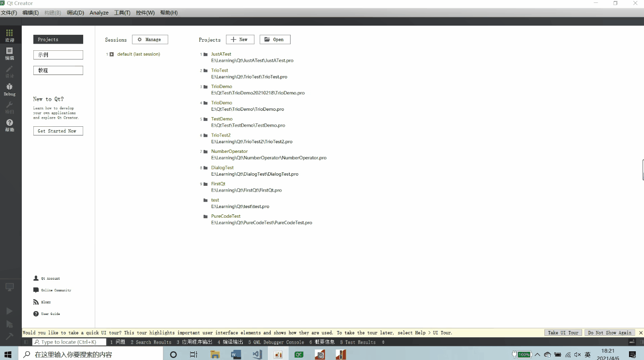
Task: Open the kit selector monitor icon
Action: point(10,287)
